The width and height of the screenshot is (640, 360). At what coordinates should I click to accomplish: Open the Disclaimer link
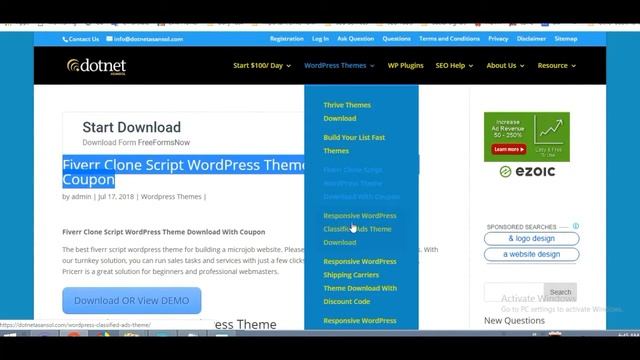coord(531,39)
